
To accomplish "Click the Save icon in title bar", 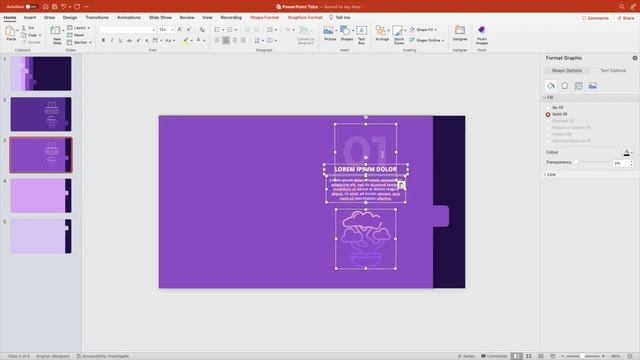I will 55,7.
